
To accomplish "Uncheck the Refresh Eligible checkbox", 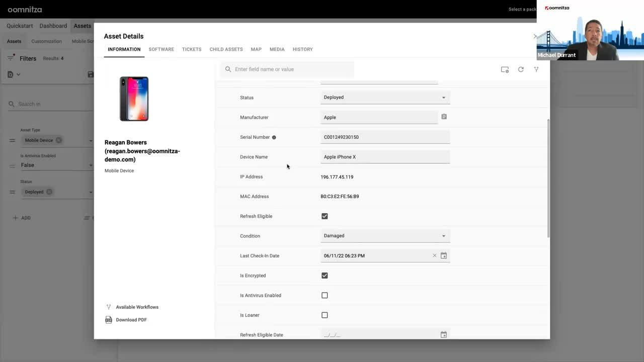I will click(x=325, y=216).
